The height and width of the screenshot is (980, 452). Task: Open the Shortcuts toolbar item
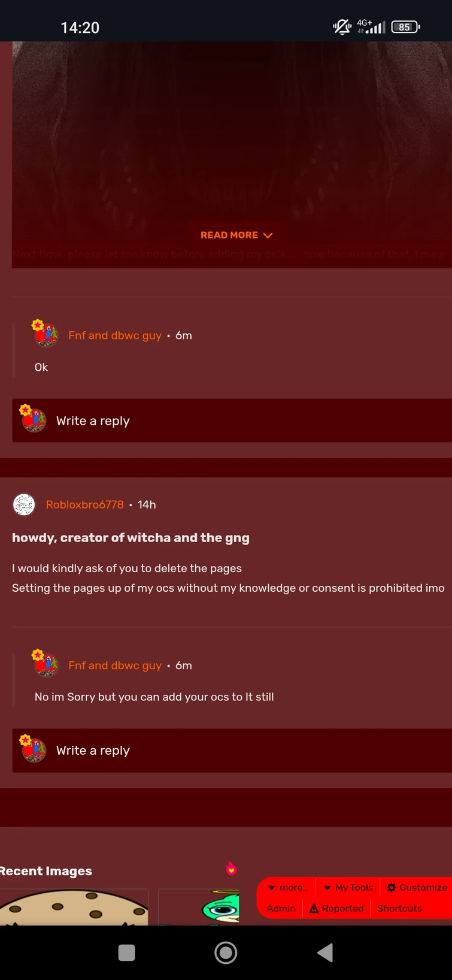click(x=399, y=908)
